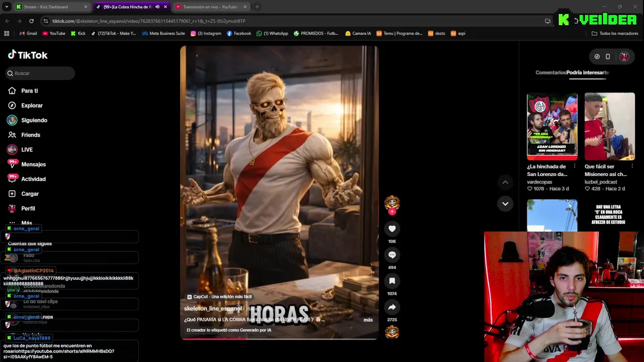644x362 pixels.
Task: Open Facebook bookmark
Action: (239, 34)
